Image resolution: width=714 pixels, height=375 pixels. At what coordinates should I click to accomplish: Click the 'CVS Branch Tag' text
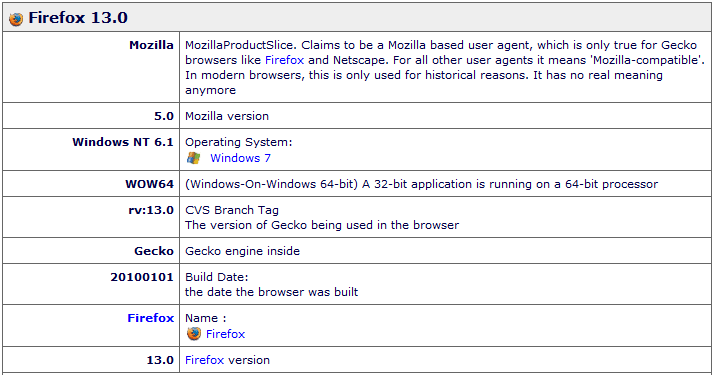pyautogui.click(x=232, y=210)
